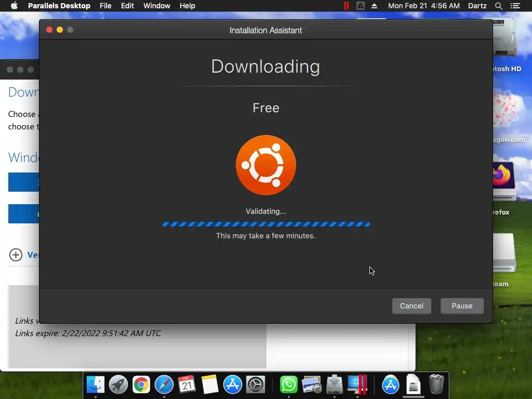Open Calendar from the Dock
Viewport: 532px width, 399px height.
[187, 385]
